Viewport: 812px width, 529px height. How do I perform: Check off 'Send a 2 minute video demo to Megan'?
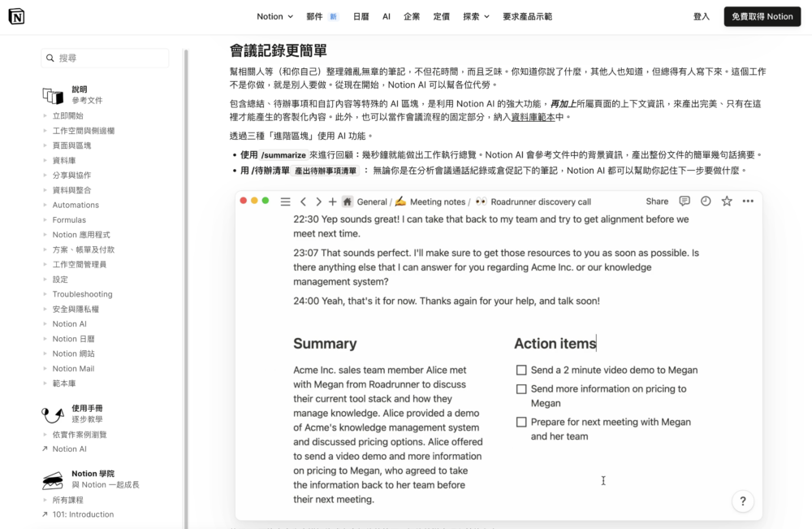tap(521, 370)
